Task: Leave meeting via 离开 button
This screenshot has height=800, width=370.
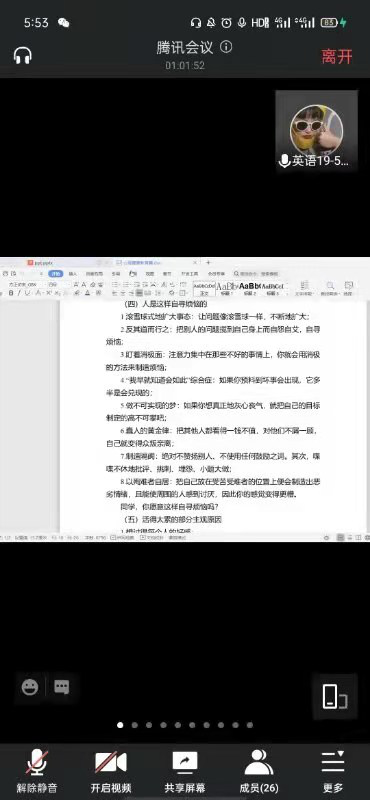Action: pos(337,56)
